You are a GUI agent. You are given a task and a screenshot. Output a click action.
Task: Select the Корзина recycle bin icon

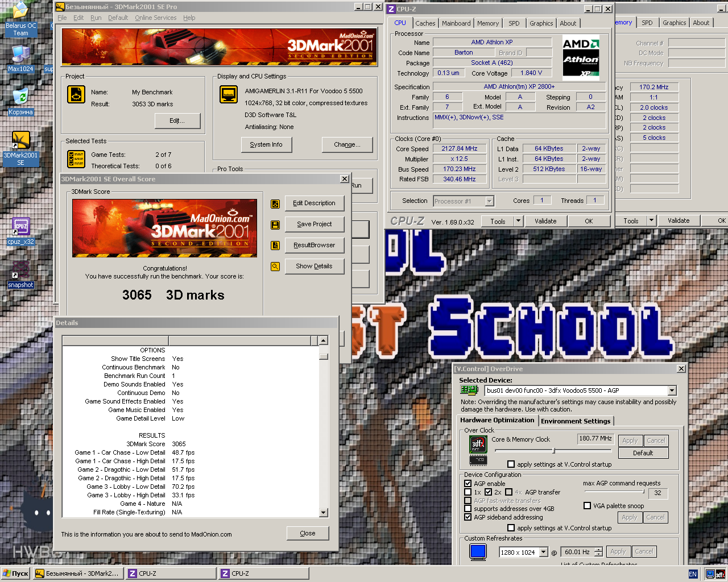20,102
